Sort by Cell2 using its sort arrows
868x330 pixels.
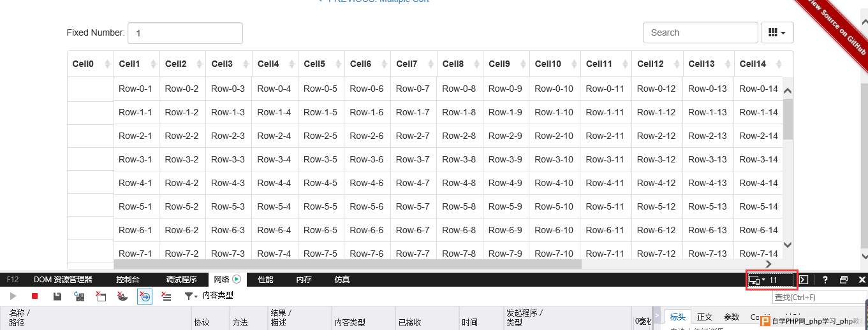click(199, 64)
